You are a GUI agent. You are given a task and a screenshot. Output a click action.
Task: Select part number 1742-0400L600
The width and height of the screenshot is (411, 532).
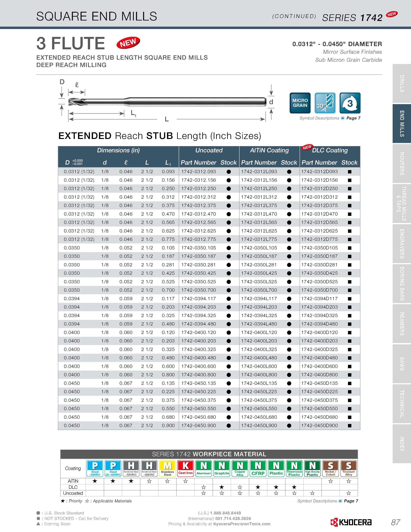259,366
